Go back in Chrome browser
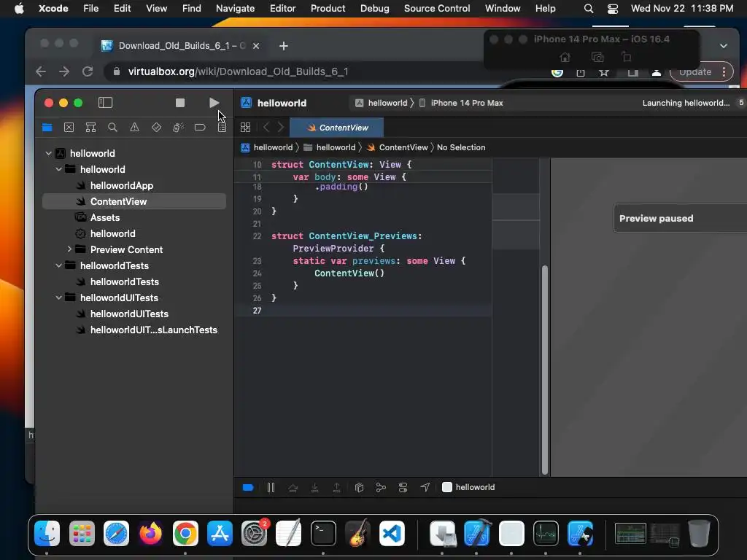The height and width of the screenshot is (560, 747). [x=41, y=71]
